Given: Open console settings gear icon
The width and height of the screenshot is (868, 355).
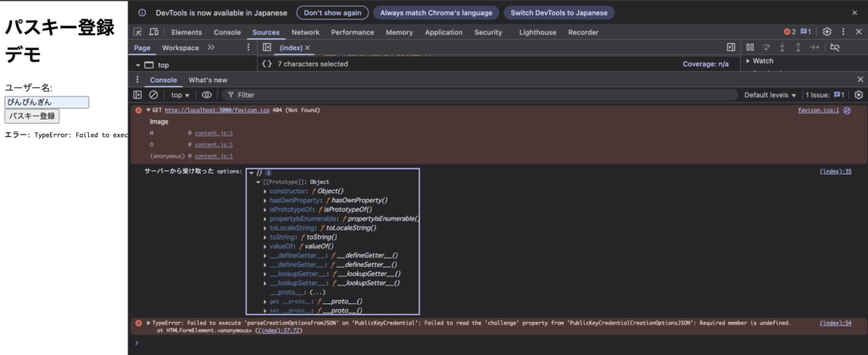Looking at the screenshot, I should pos(859,96).
